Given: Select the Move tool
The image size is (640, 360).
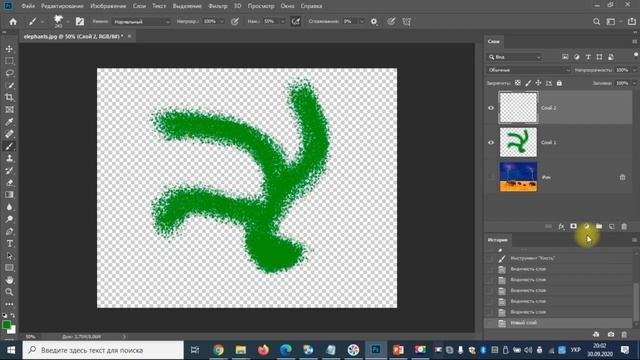Looking at the screenshot, I should coord(9,49).
